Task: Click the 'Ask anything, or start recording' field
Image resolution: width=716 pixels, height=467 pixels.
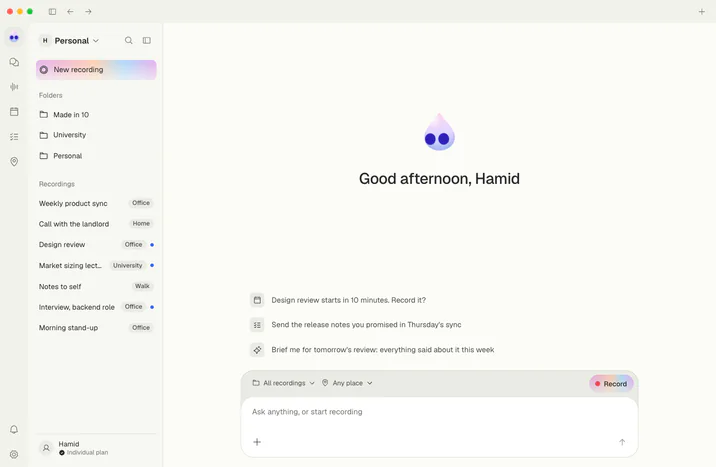Action: click(439, 412)
